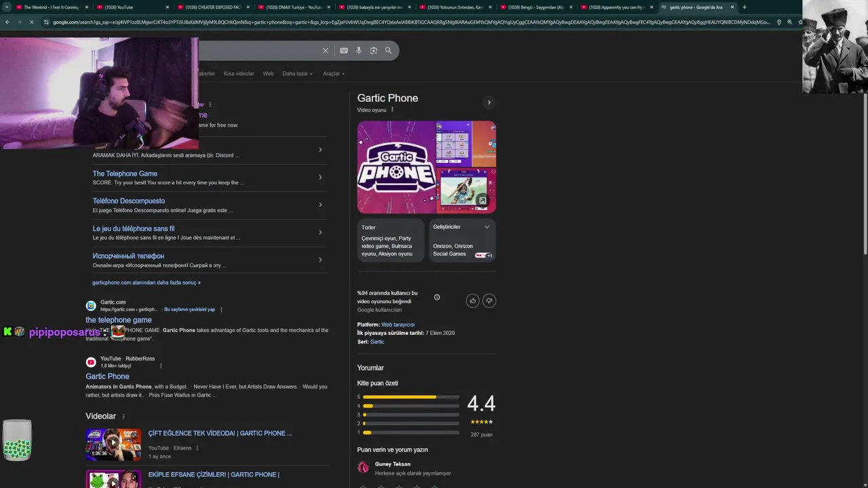Open options menu next to Videolar heading
The image size is (868, 488).
pyautogui.click(x=123, y=416)
